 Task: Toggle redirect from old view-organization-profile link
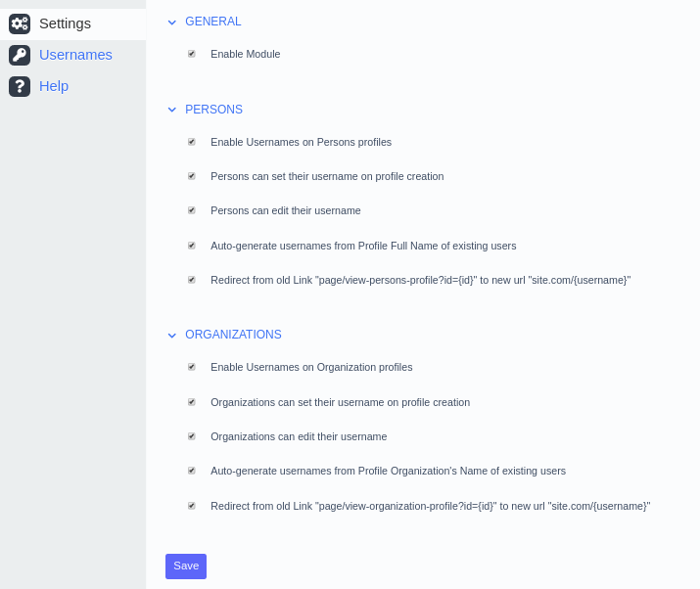192,506
